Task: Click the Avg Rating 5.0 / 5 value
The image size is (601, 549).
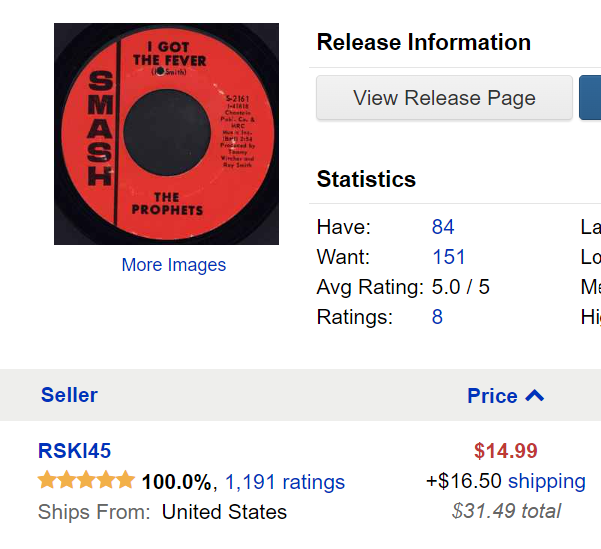Action: coord(460,287)
